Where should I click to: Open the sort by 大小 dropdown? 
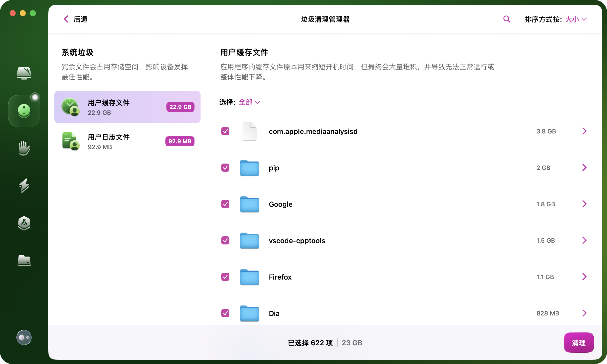click(576, 19)
